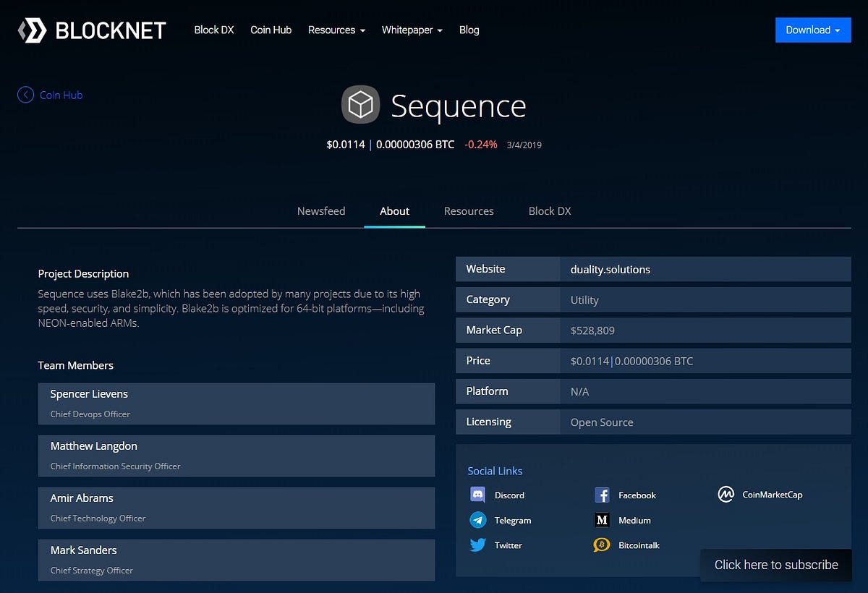Open the CoinMarketCap icon
The height and width of the screenshot is (593, 868).
click(726, 495)
